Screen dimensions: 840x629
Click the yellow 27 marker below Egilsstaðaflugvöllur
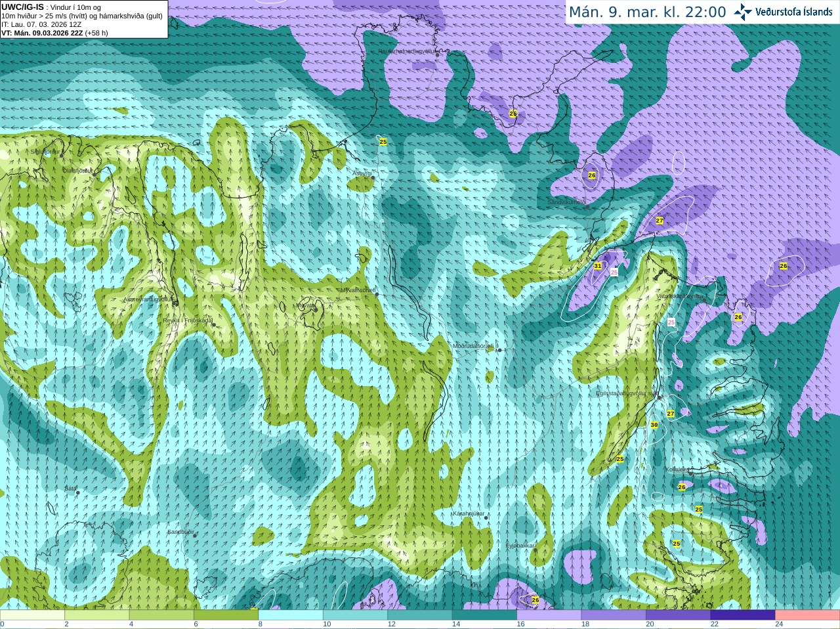tap(671, 414)
